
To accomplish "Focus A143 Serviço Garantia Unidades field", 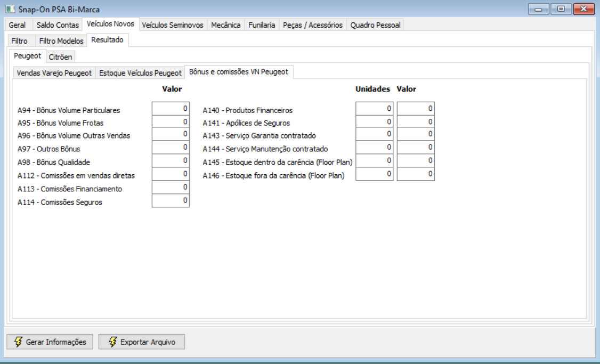I will point(374,134).
